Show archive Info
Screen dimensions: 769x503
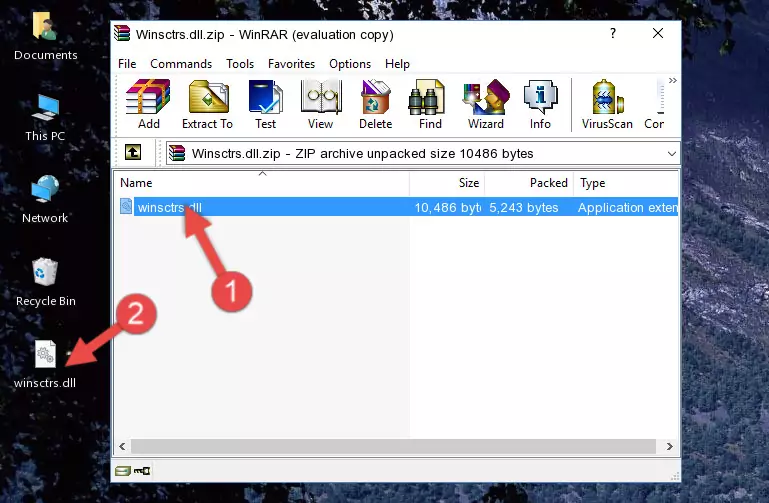[x=540, y=104]
